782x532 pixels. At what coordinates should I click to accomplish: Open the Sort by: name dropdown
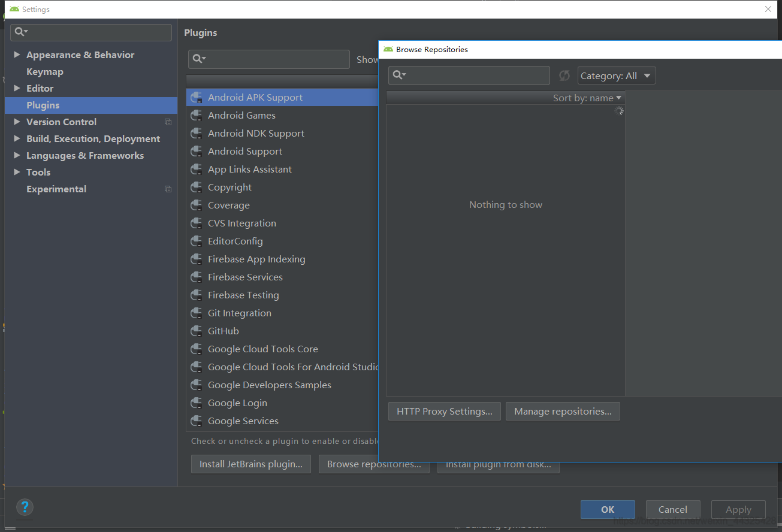587,98
